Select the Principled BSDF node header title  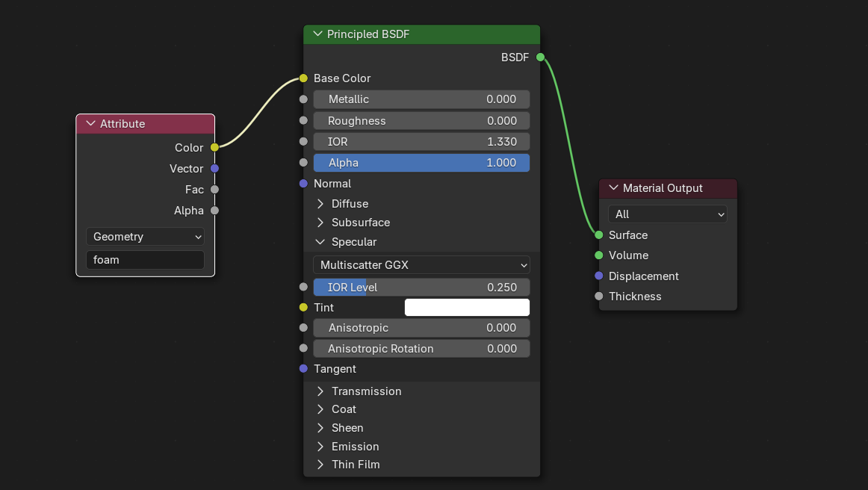click(x=368, y=34)
